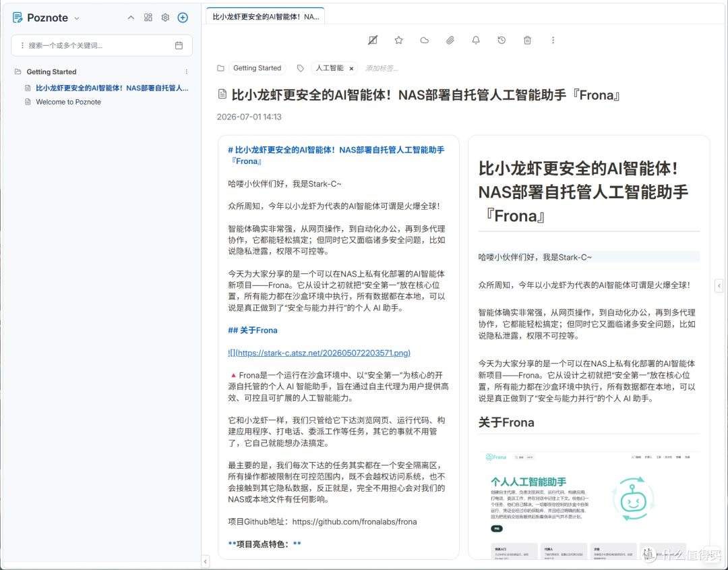Click the Getting Started folder chip

(257, 68)
